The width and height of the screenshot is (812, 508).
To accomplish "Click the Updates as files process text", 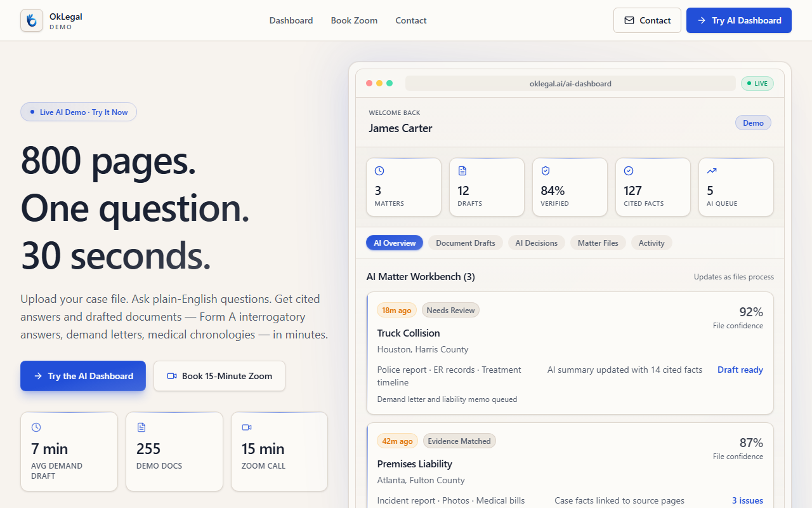I will pyautogui.click(x=734, y=277).
